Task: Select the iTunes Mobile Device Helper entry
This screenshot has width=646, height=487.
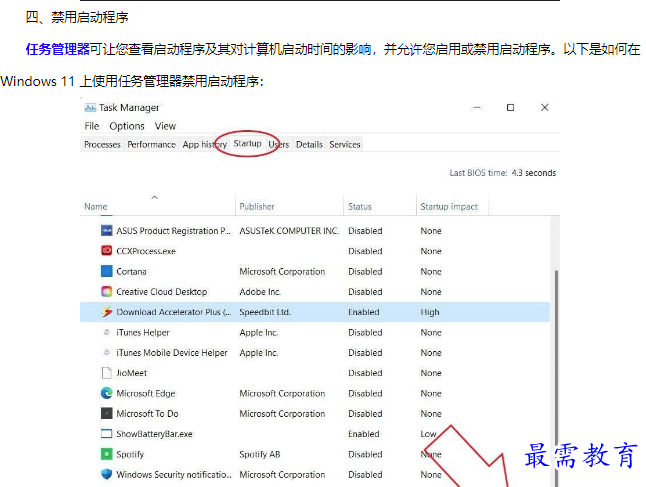Action: 172,353
